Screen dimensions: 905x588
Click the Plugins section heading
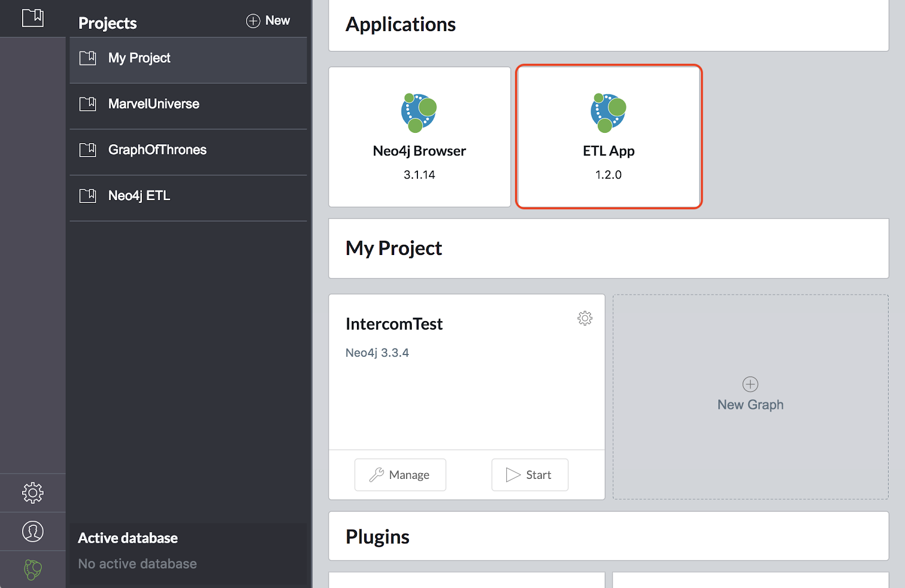point(377,537)
